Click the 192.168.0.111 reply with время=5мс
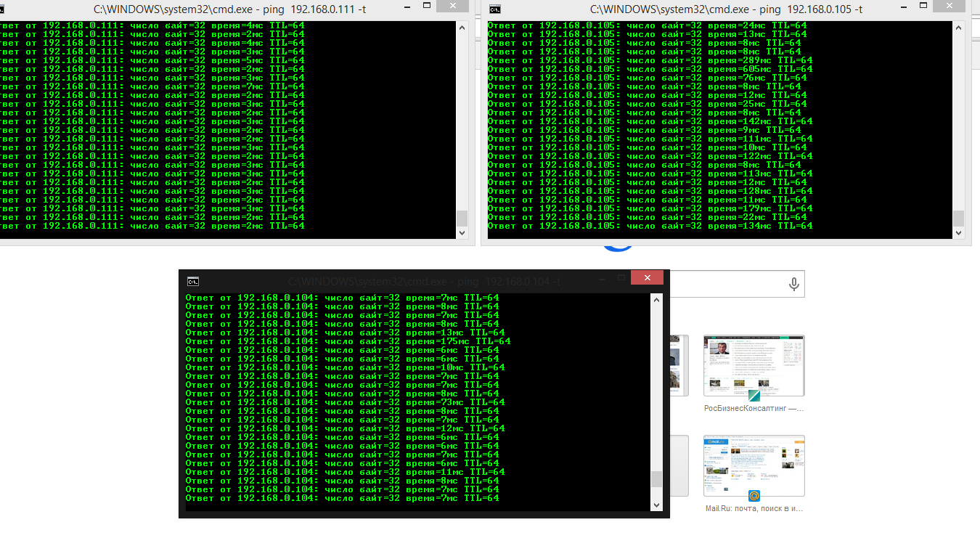This screenshot has height=538, width=980. coord(152,60)
